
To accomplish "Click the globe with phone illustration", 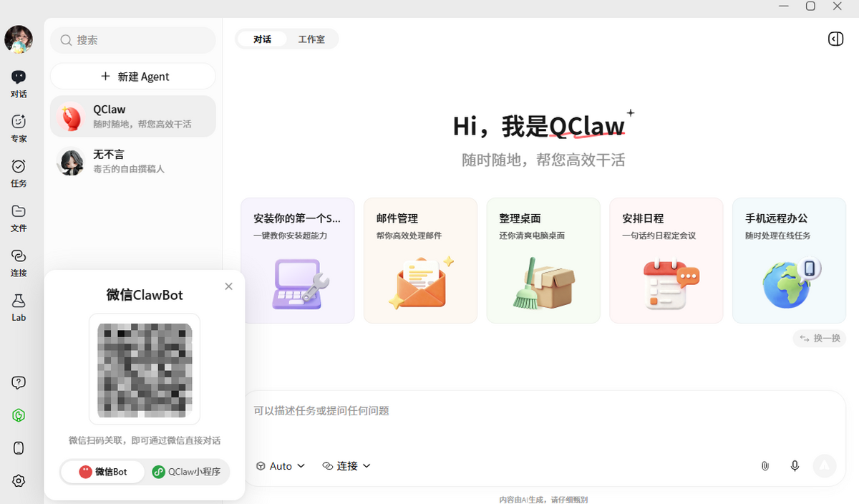I will [792, 283].
